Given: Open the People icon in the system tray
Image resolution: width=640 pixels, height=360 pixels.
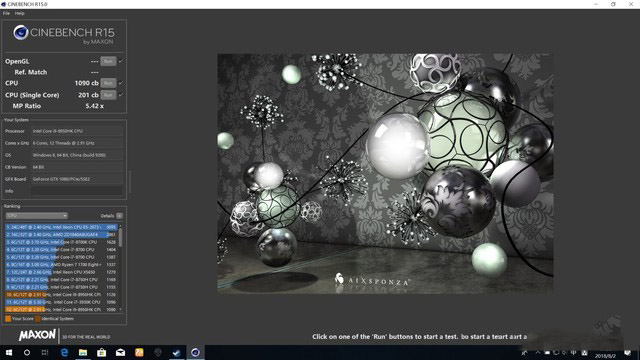Looking at the screenshot, I should pyautogui.click(x=524, y=353).
